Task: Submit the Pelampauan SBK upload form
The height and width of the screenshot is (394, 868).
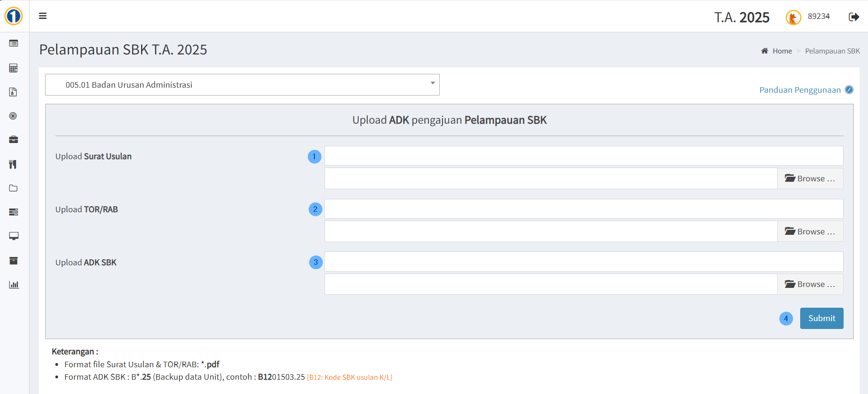Action: 821,318
